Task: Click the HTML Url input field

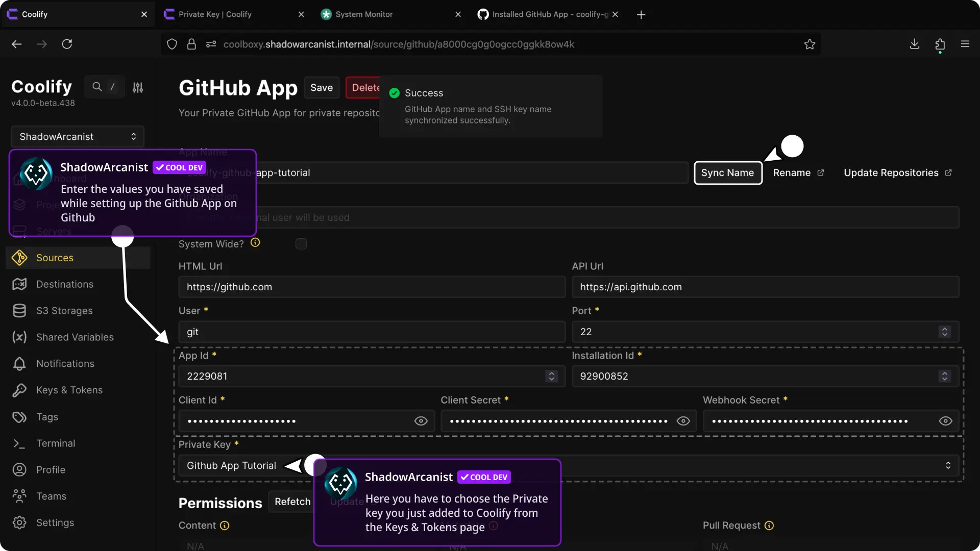Action: (x=372, y=287)
